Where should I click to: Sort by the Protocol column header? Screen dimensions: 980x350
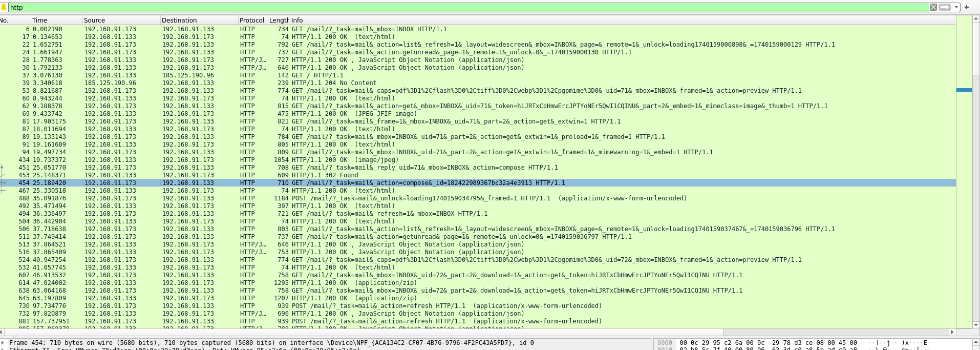[x=253, y=20]
